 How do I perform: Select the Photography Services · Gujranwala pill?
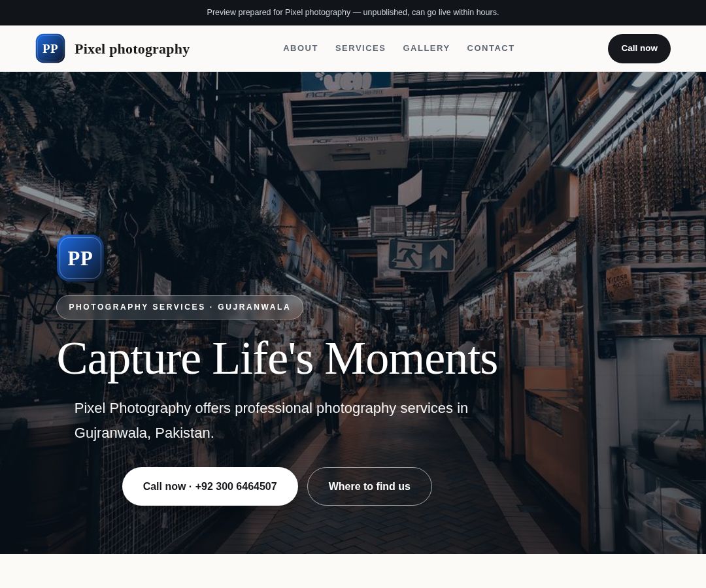pyautogui.click(x=180, y=307)
